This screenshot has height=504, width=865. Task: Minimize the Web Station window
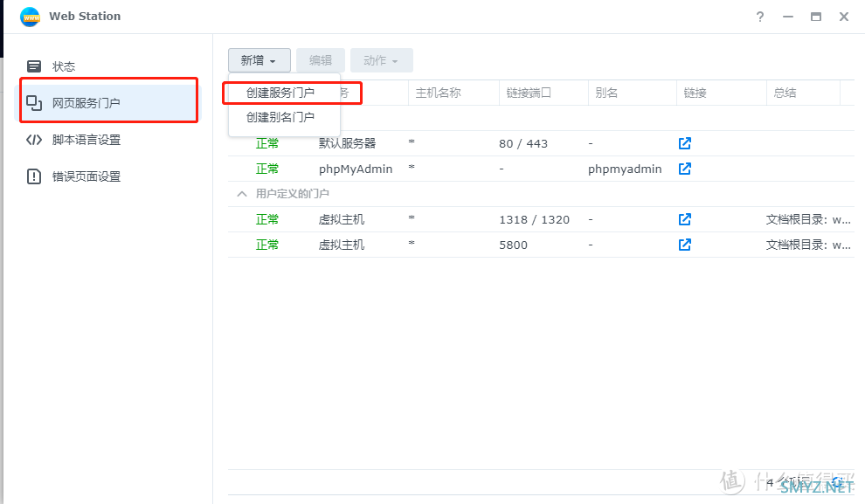click(788, 17)
